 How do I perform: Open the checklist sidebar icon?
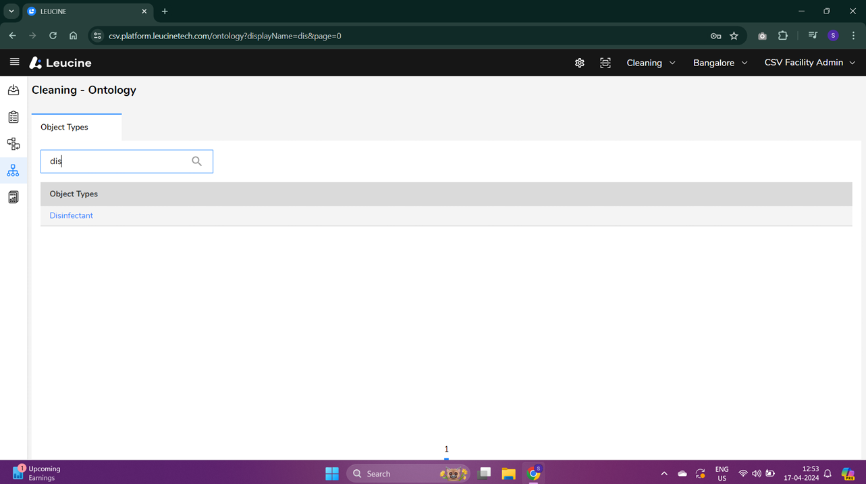tap(13, 117)
